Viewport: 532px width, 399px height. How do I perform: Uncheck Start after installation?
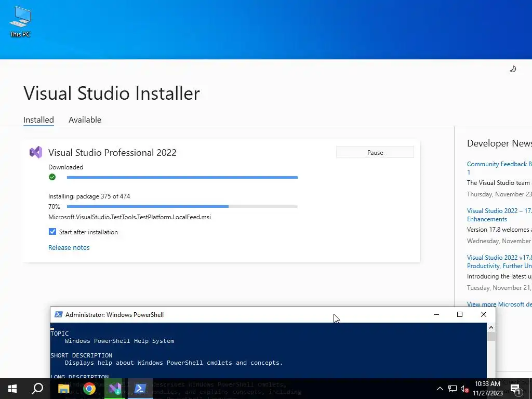tap(52, 232)
